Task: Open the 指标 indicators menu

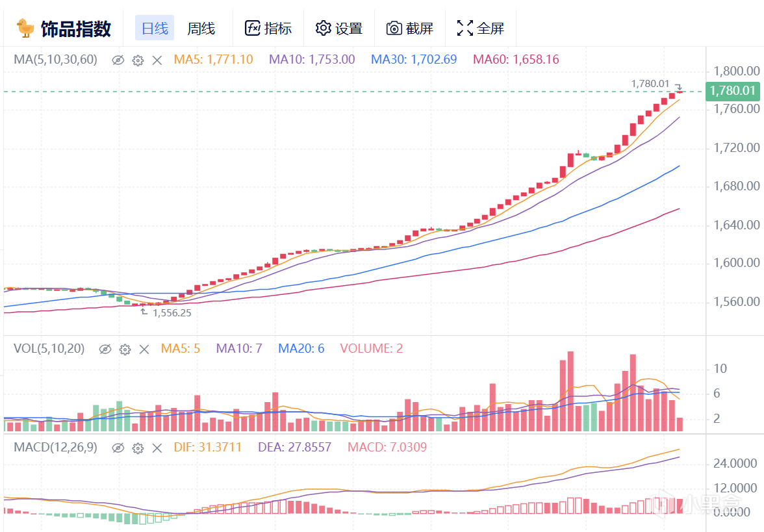Action: pyautogui.click(x=268, y=29)
